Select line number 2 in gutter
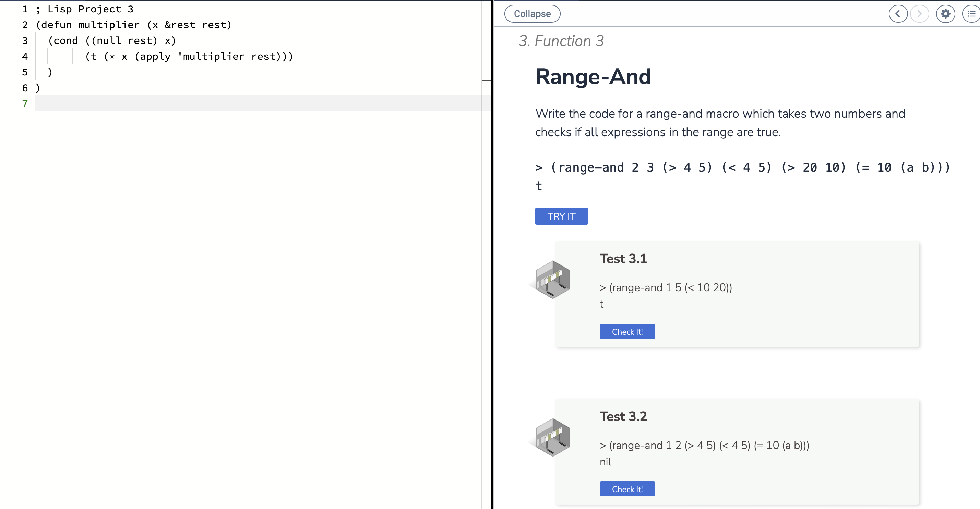This screenshot has height=509, width=980. (x=25, y=25)
